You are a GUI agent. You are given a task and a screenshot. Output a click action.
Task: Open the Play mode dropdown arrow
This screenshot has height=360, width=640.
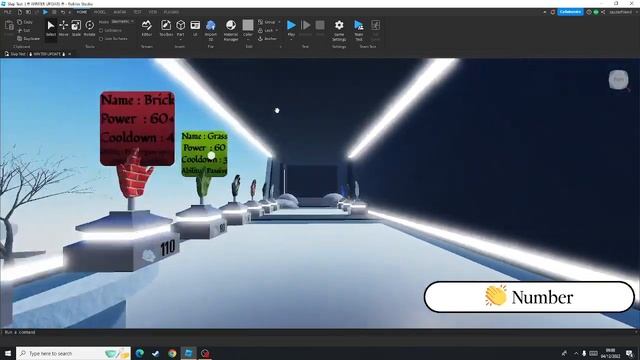(x=291, y=40)
